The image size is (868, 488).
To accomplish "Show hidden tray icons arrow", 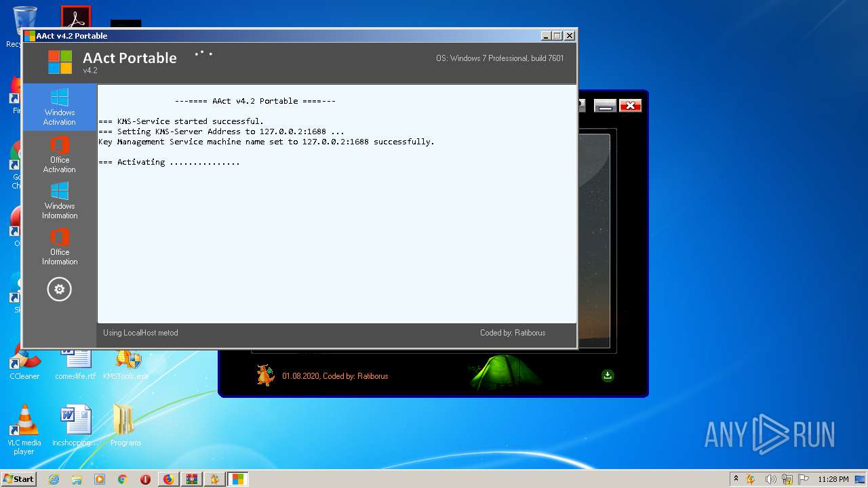I will click(x=736, y=479).
